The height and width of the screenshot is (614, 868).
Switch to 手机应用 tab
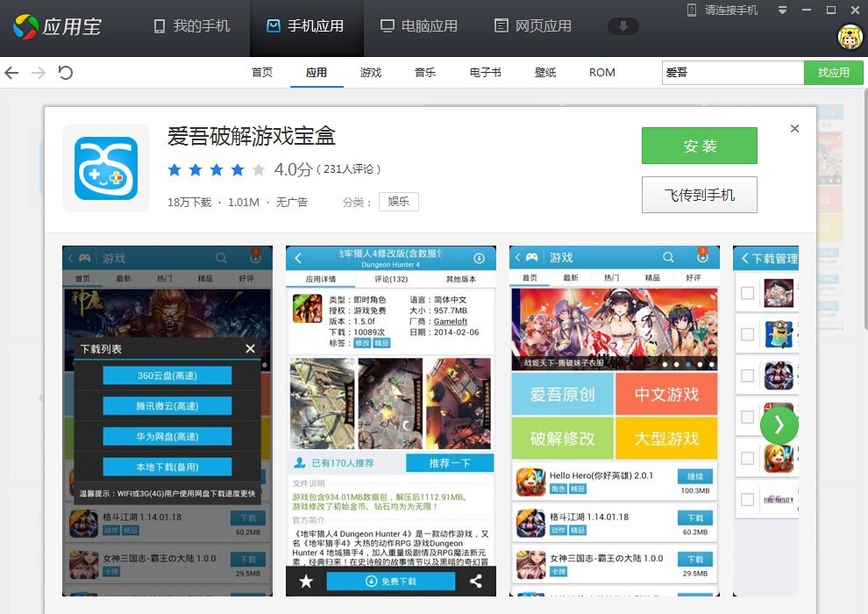[306, 26]
